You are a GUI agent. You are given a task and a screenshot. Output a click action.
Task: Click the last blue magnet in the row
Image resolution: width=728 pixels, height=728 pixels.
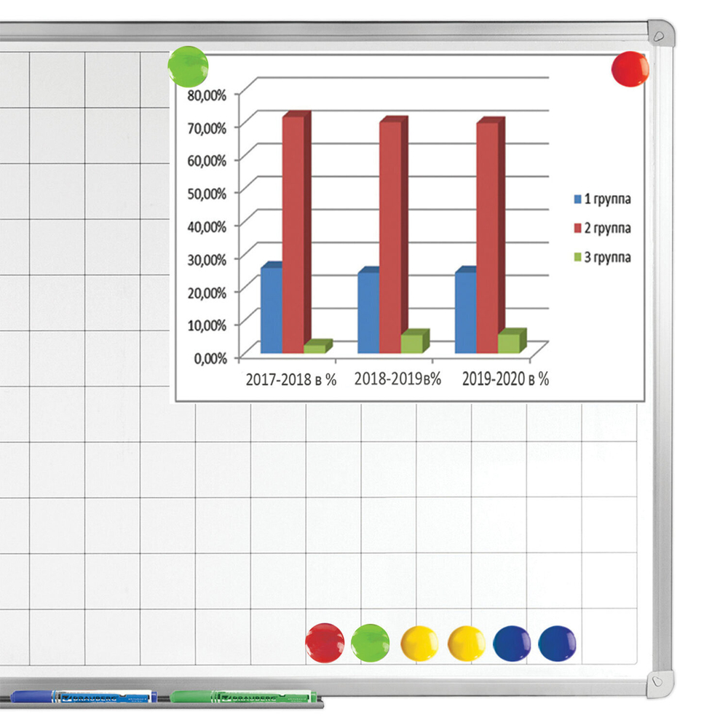[557, 644]
